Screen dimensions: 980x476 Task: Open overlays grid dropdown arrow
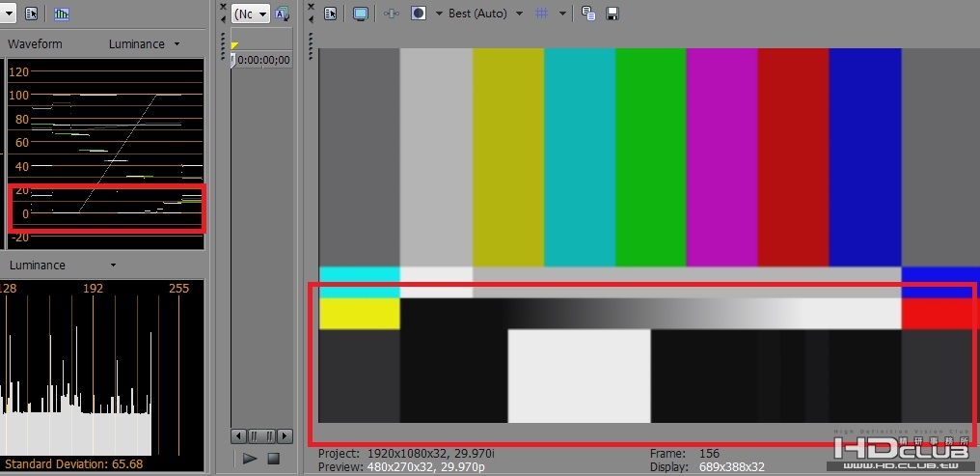pyautogui.click(x=562, y=14)
